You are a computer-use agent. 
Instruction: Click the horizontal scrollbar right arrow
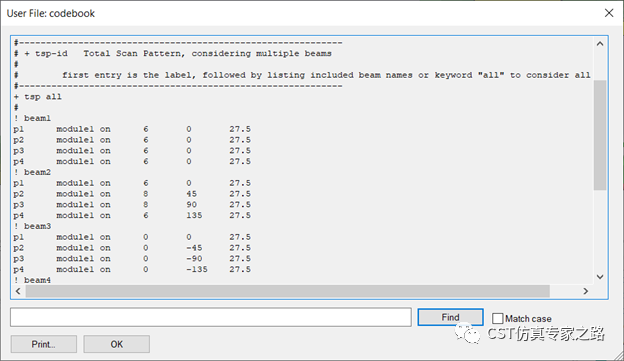point(586,291)
